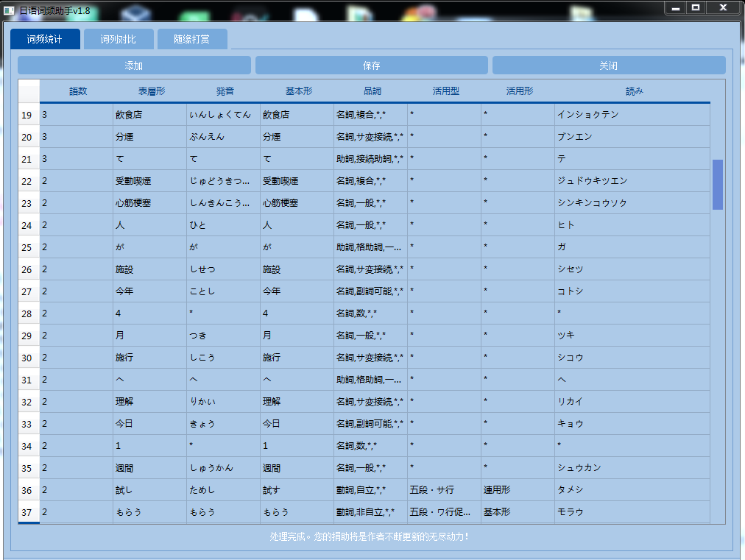The width and height of the screenshot is (745, 560).
Task: Select the 表層形 cell 分煙
Action: (x=149, y=136)
